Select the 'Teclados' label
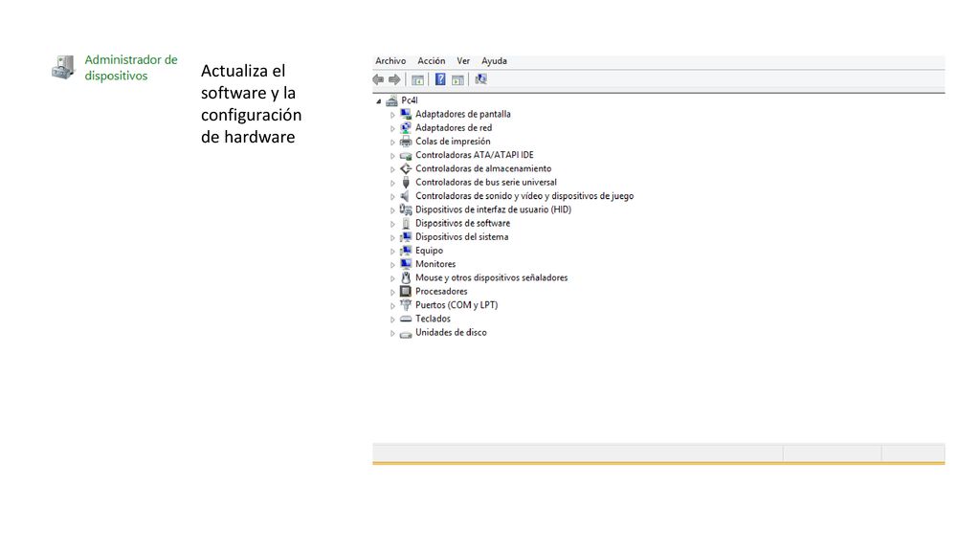This screenshot has width=980, height=551. point(434,319)
